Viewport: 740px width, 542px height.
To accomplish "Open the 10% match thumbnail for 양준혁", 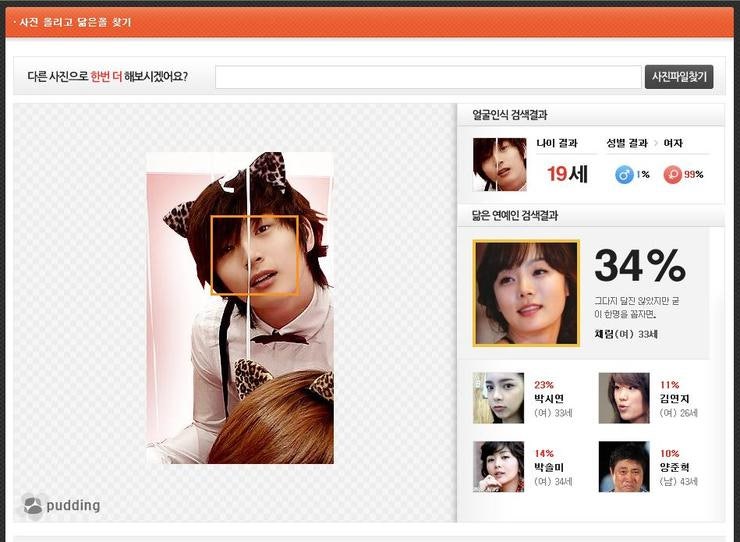I will coord(624,467).
